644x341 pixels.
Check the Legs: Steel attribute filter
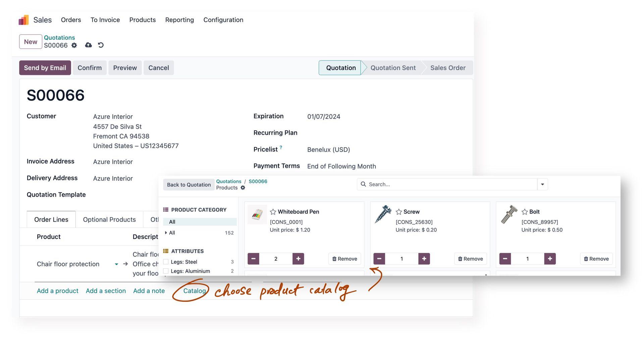(165, 262)
